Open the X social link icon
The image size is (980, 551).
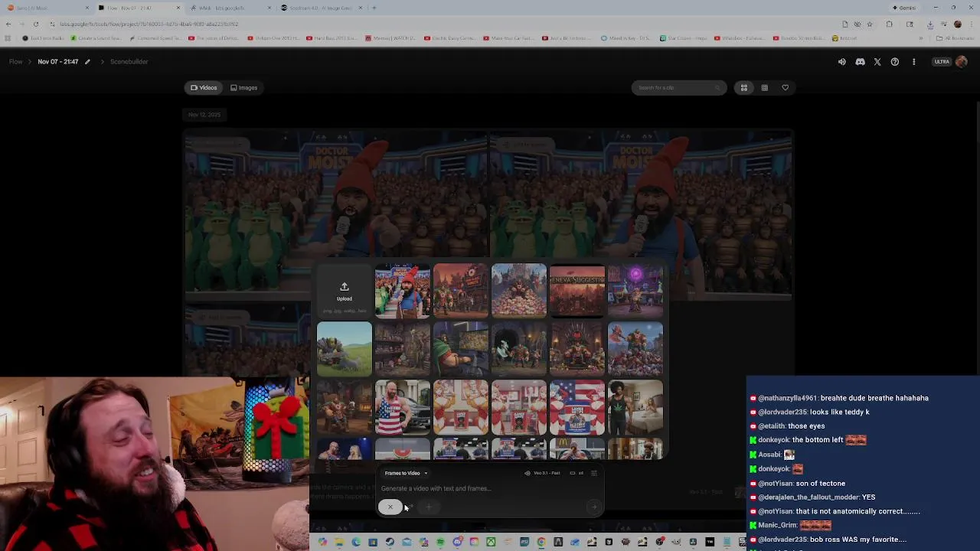[877, 62]
